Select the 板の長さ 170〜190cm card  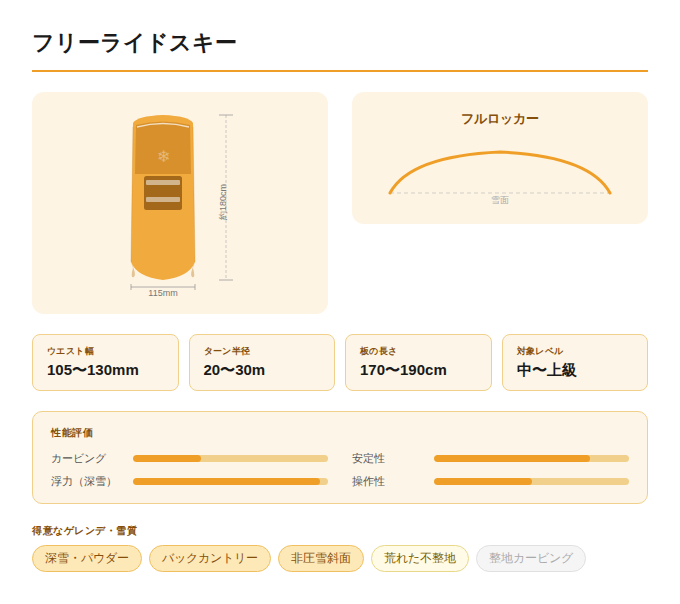click(418, 362)
